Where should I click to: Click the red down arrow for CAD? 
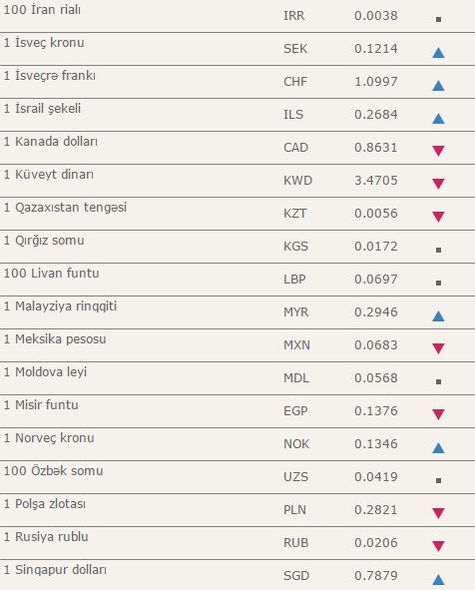[x=438, y=151]
